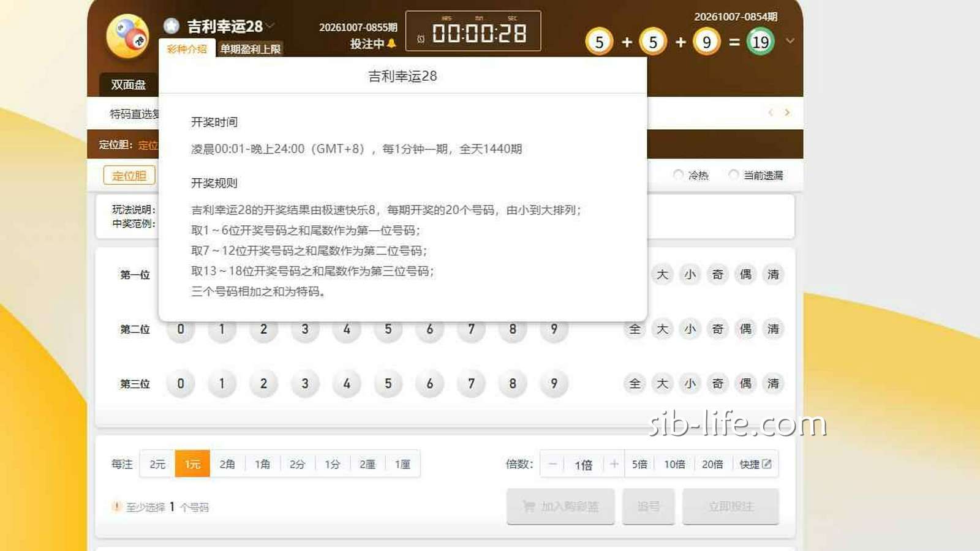The width and height of the screenshot is (980, 551).
Task: Go to previous play types arrow
Action: pos(771,113)
